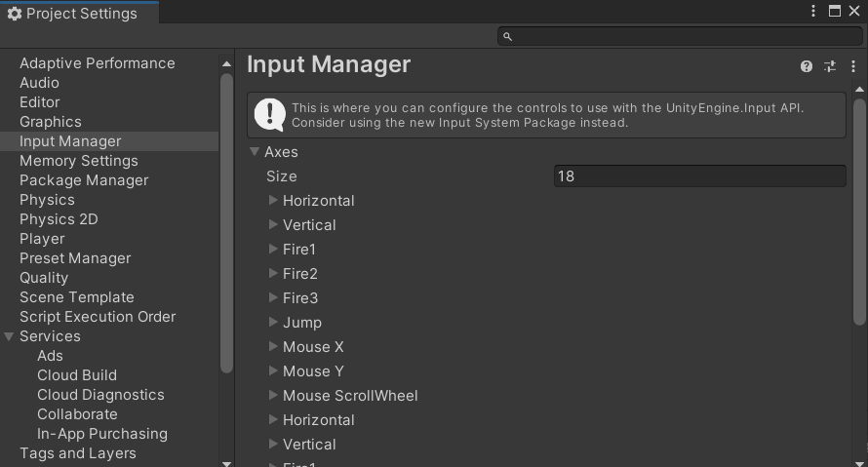868x467 pixels.
Task: Click the search magnifier icon
Action: click(507, 36)
